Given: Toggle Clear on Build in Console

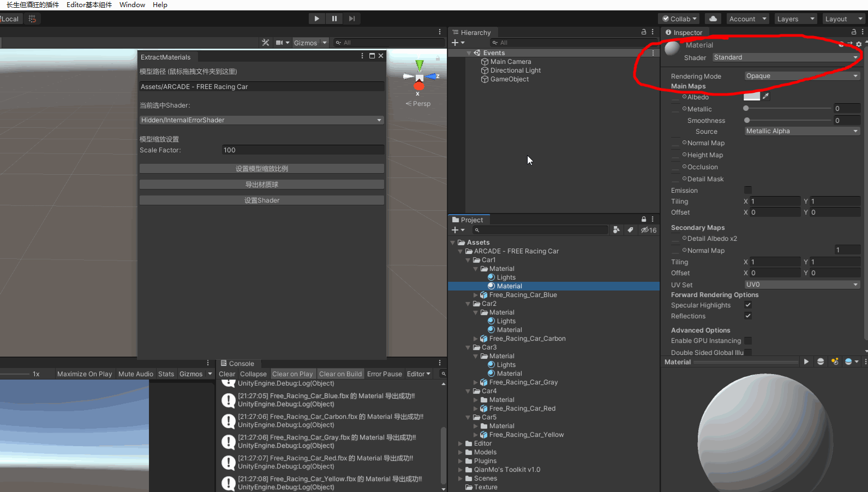Looking at the screenshot, I should (x=340, y=374).
